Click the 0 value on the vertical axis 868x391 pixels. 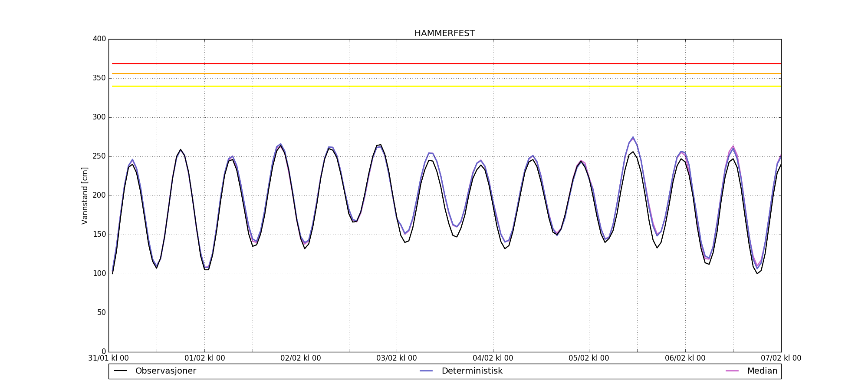[104, 352]
